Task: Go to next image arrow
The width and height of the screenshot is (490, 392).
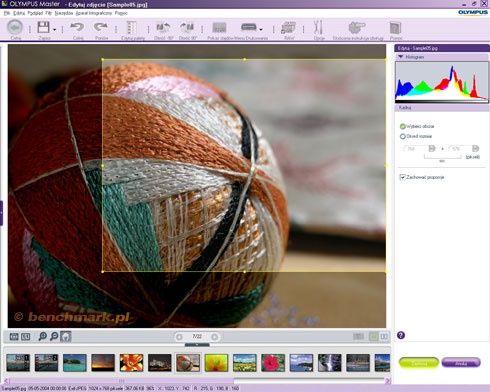Action: (215, 337)
